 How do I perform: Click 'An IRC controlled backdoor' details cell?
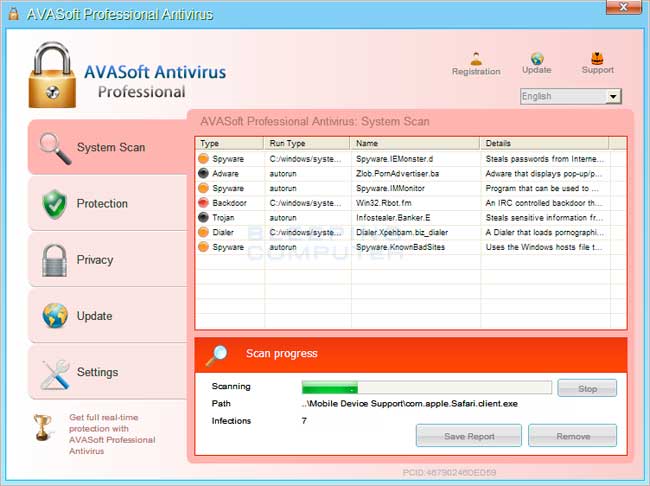544,203
